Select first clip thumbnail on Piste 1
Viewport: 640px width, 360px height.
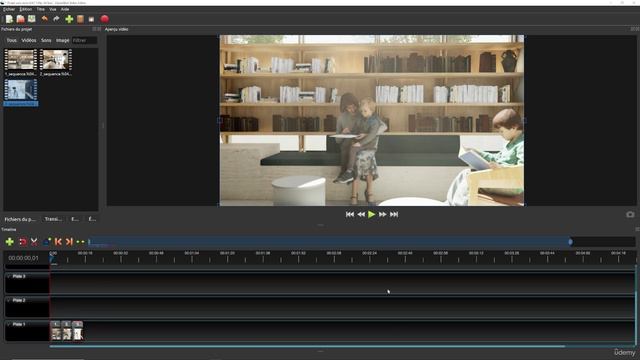tap(56, 333)
